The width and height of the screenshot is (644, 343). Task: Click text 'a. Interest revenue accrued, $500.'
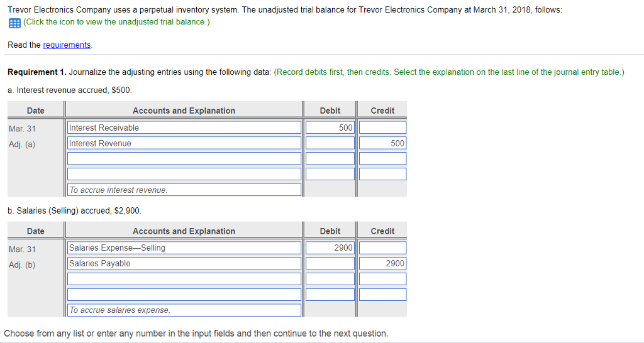tap(70, 90)
